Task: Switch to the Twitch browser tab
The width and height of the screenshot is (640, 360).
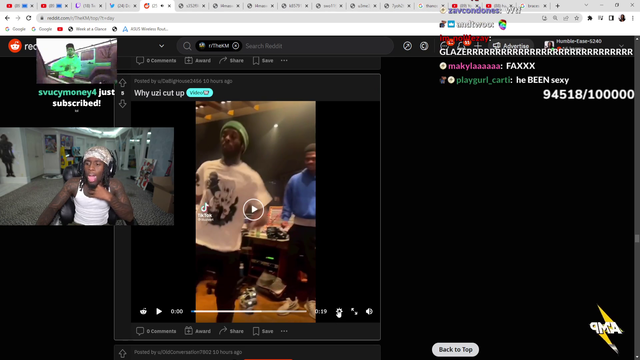Action: point(88,6)
